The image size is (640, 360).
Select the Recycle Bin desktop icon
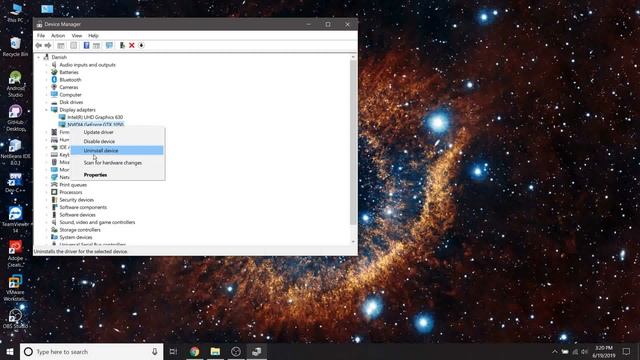coord(16,46)
